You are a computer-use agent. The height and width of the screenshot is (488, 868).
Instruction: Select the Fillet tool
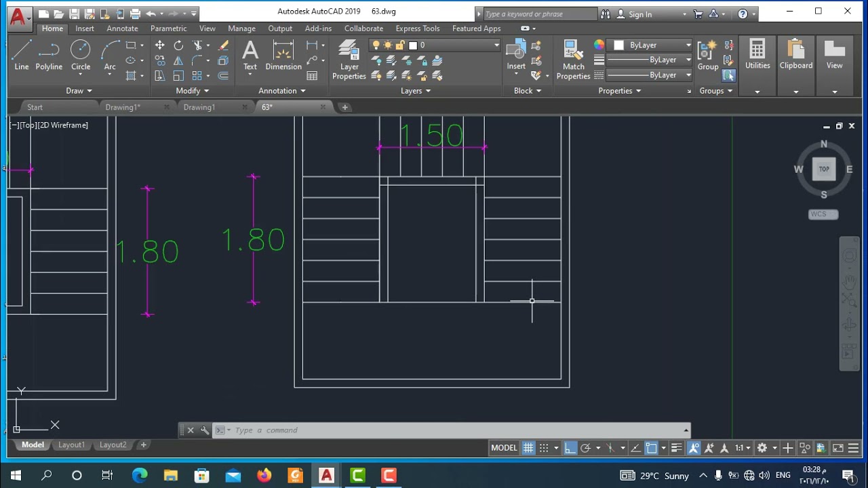click(197, 60)
